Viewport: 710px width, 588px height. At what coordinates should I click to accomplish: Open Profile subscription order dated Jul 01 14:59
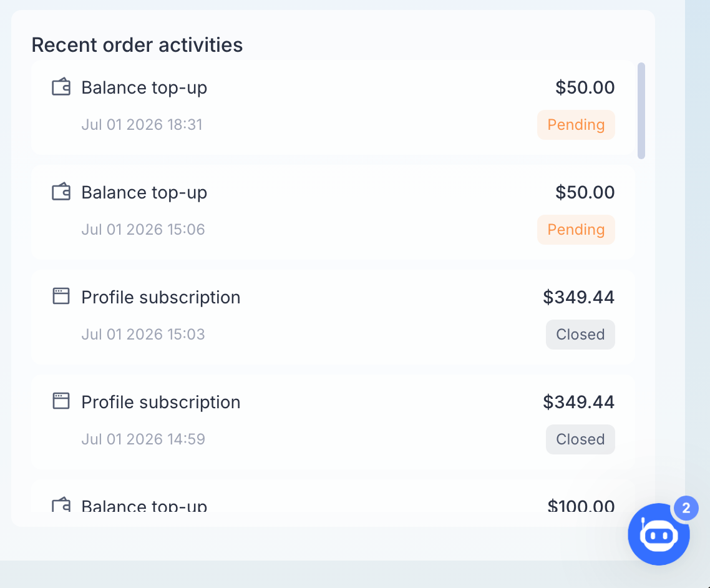pos(333,422)
